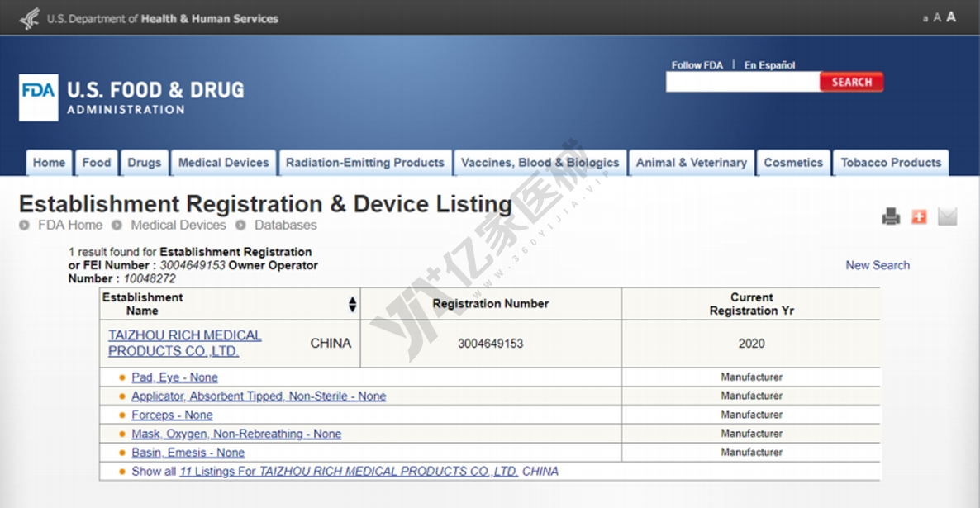Screen dimensions: 980x508
Task: Click inside the site search field
Action: click(x=742, y=83)
